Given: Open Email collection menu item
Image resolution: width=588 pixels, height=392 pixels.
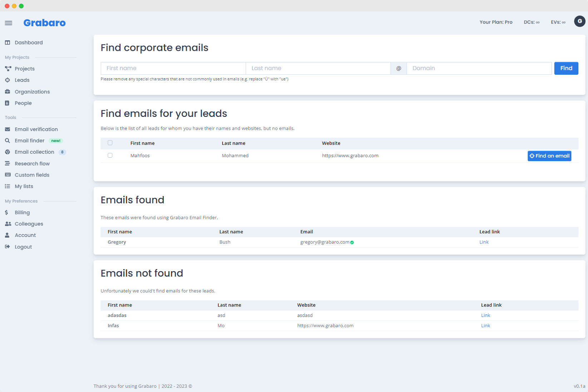Looking at the screenshot, I should click(x=34, y=152).
